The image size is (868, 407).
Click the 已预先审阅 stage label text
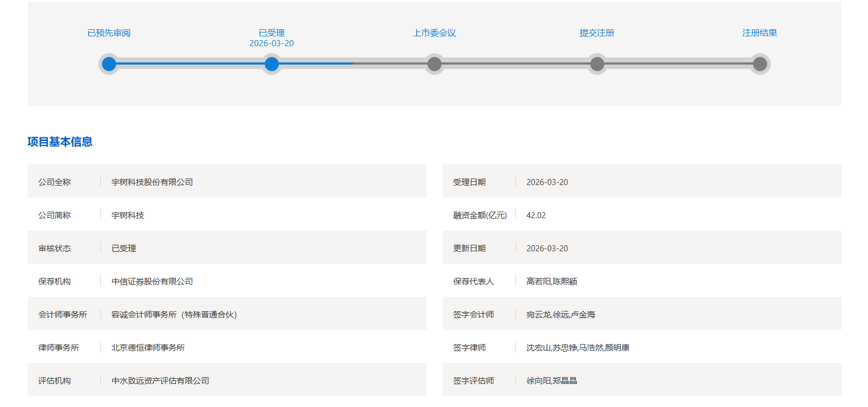coord(109,33)
